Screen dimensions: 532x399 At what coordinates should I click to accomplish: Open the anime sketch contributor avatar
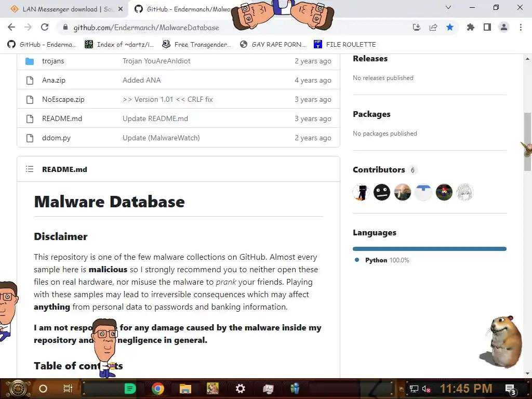coord(464,192)
